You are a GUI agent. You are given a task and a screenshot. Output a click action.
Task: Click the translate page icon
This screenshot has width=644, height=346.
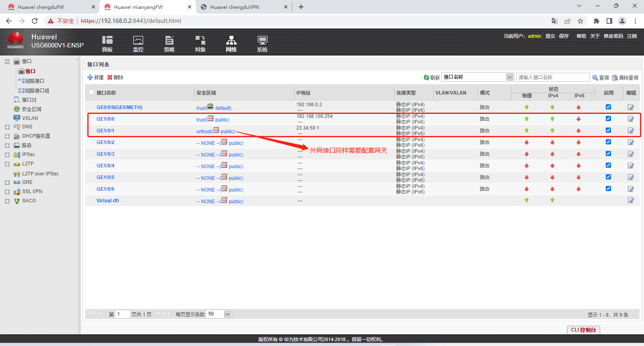point(555,21)
